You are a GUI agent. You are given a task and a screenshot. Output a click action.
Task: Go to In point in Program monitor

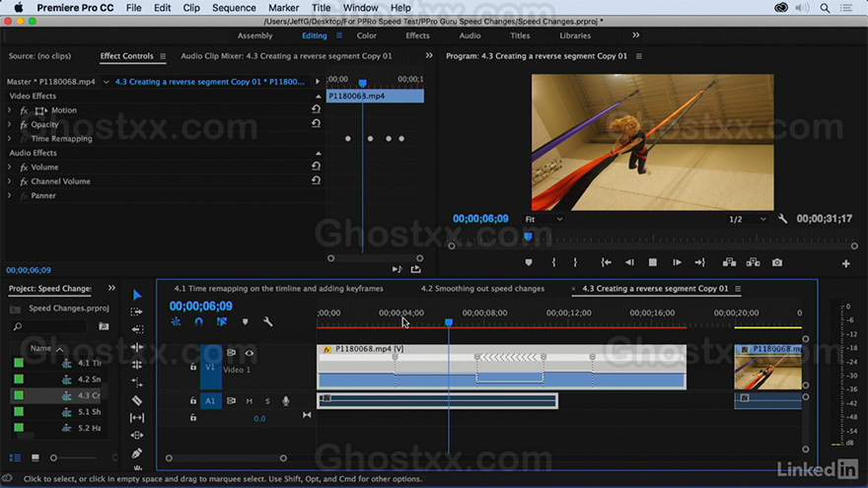607,262
